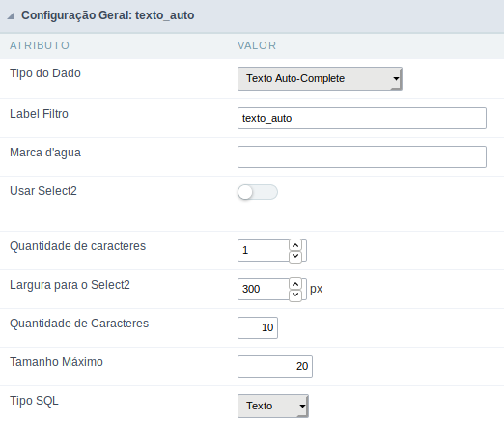Click the Largura para o Select2 label
This screenshot has width=504, height=422.
coord(70,285)
